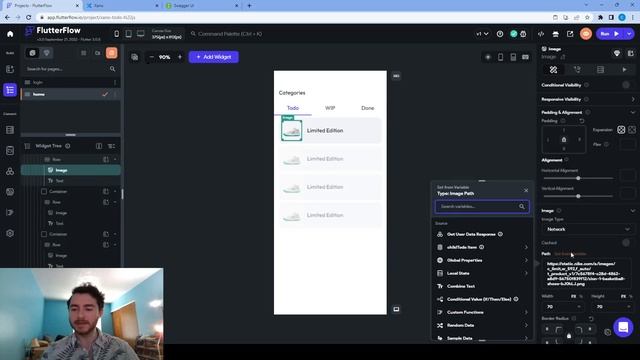Reset the padding values icon
The image size is (640, 360).
[x=582, y=121]
